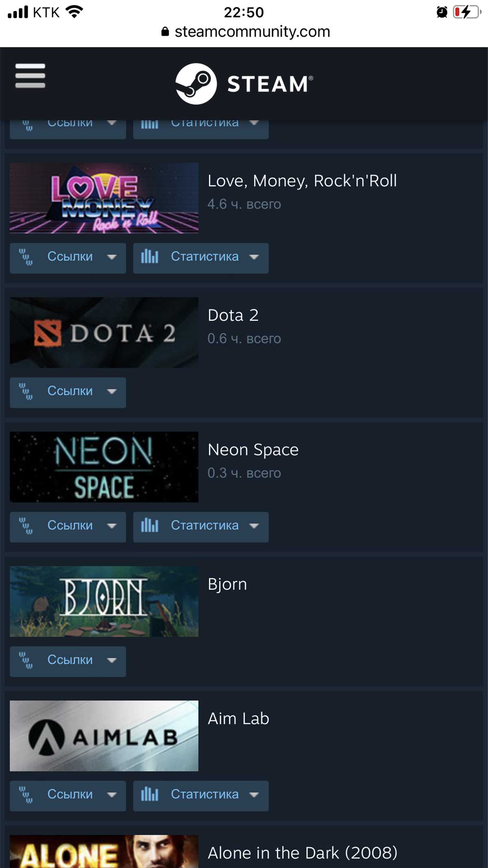Expand the Статистика dropdown for Aim Lab

coord(201,796)
